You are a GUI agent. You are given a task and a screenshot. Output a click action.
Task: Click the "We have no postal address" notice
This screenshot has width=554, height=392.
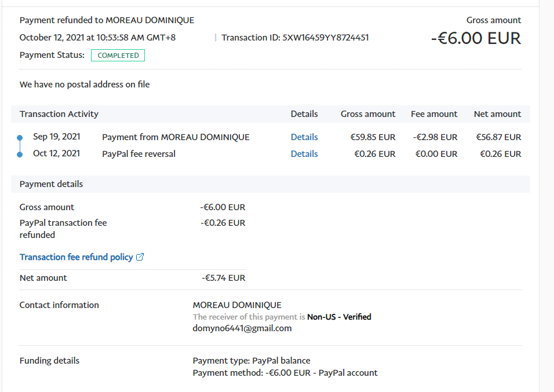(x=85, y=85)
